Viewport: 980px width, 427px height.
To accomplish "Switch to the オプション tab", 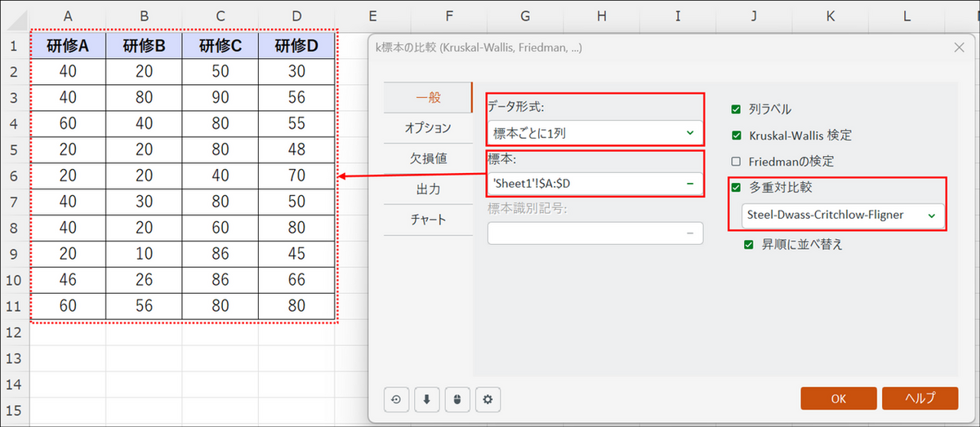I will [427, 128].
